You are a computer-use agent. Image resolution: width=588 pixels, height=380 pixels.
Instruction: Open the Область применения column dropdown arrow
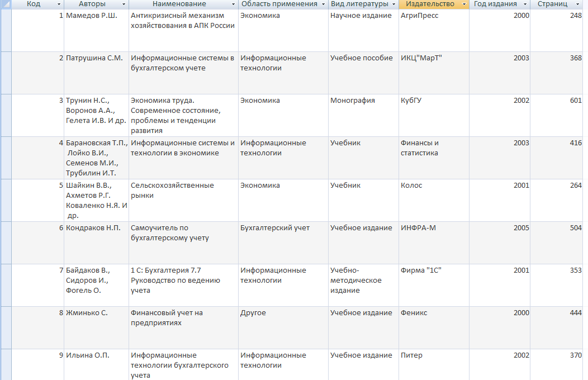tap(323, 4)
